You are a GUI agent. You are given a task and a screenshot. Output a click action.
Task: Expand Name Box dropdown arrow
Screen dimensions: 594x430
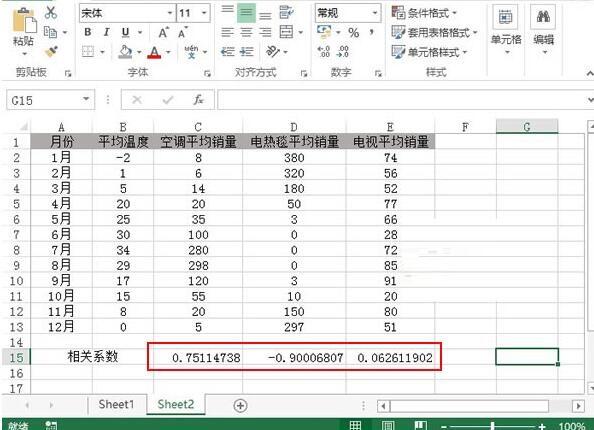coord(86,100)
